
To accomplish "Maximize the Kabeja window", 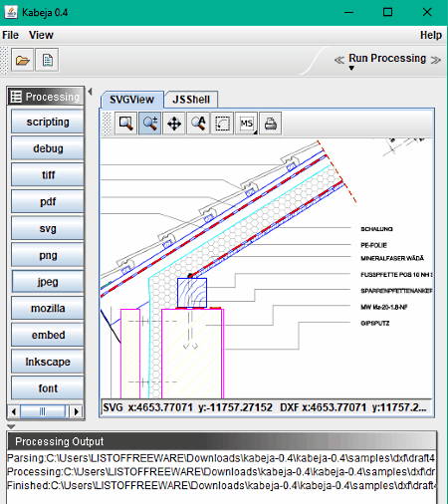I will click(x=387, y=12).
